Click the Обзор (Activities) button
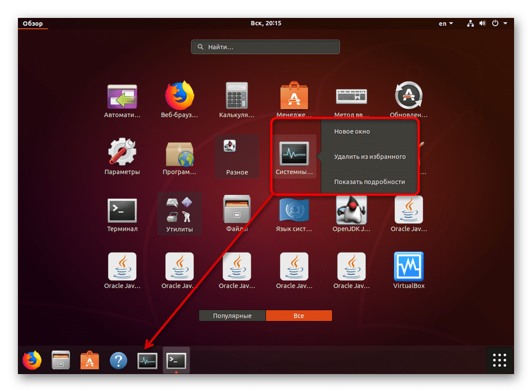Screen dimensions: 532x392 (x=32, y=24)
